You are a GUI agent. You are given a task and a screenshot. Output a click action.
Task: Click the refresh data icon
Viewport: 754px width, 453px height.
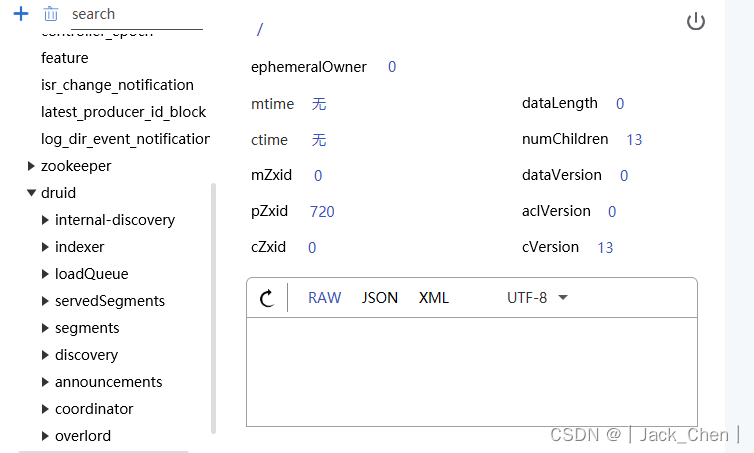[267, 298]
